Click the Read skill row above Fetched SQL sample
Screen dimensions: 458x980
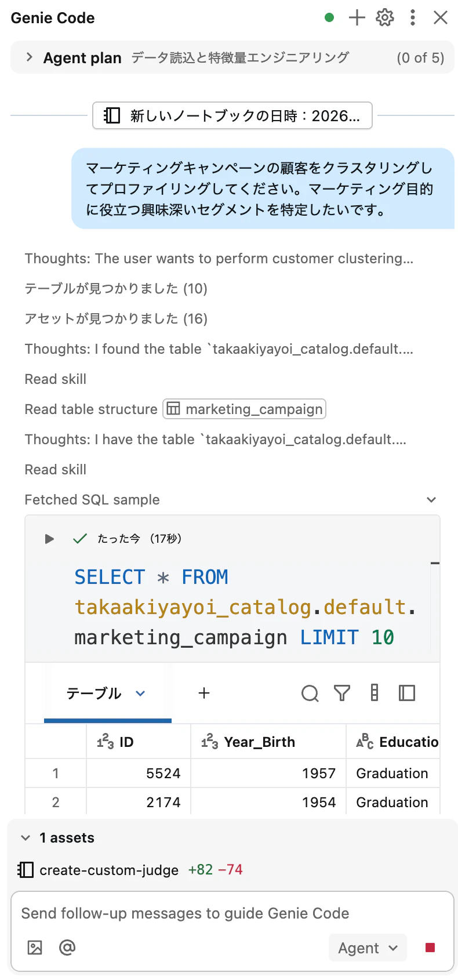[56, 470]
